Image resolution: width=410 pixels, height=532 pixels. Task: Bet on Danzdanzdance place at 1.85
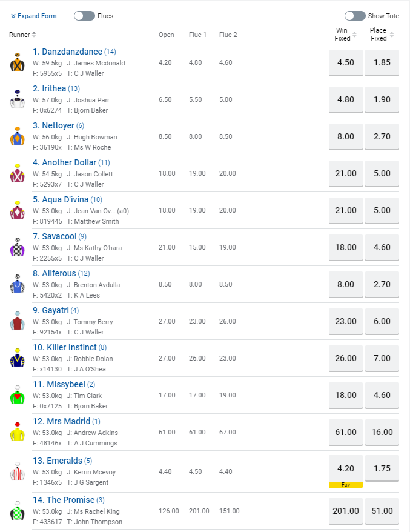point(382,62)
